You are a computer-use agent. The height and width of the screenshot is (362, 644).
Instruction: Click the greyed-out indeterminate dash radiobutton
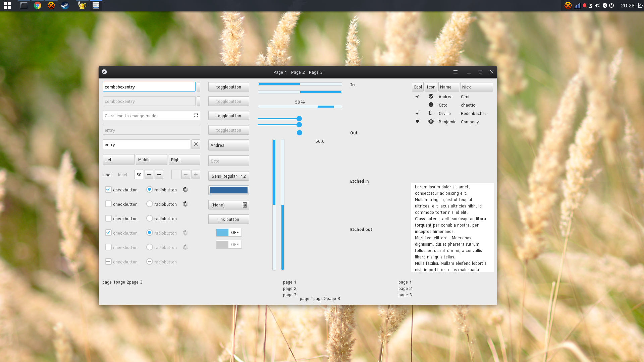[150, 261]
